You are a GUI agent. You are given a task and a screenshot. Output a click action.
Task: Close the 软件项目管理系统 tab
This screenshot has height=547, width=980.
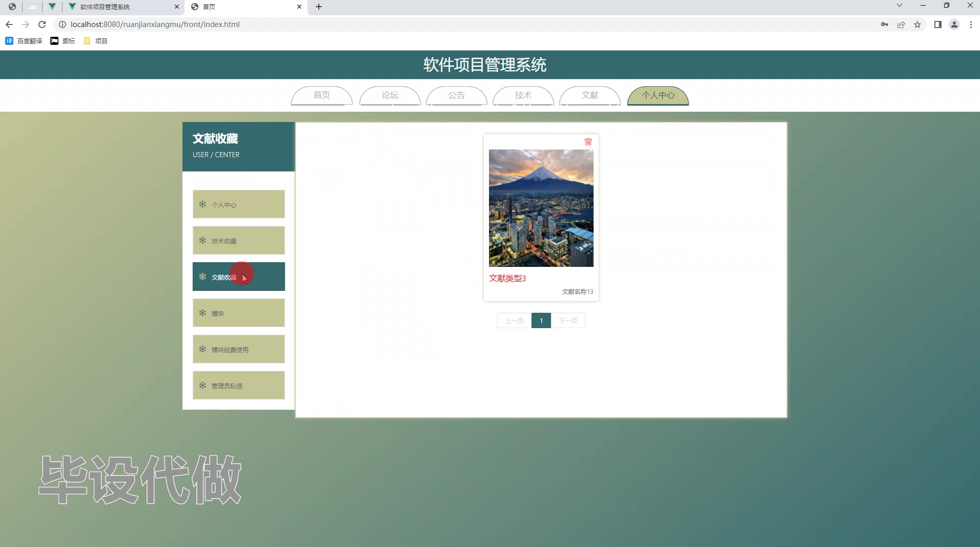177,7
